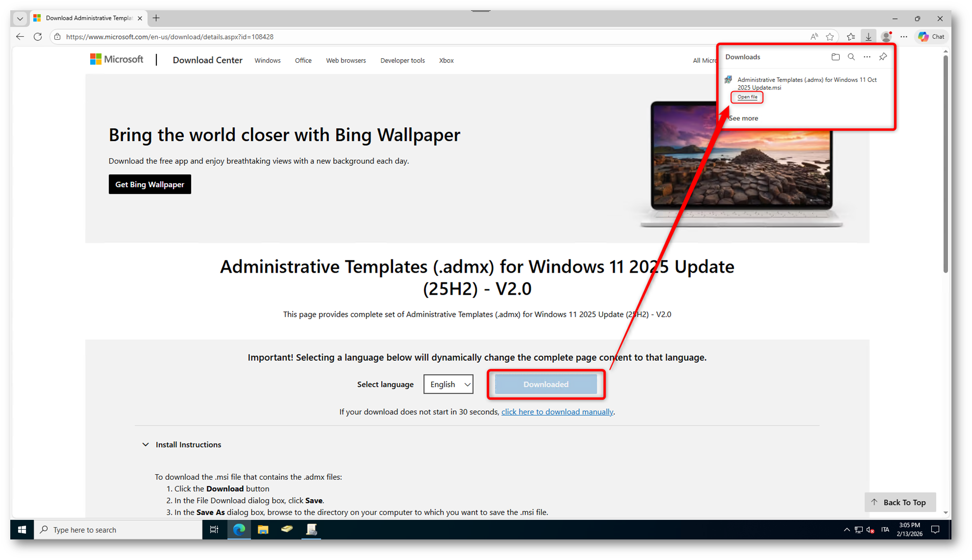Open Task View on taskbar

pyautogui.click(x=214, y=530)
